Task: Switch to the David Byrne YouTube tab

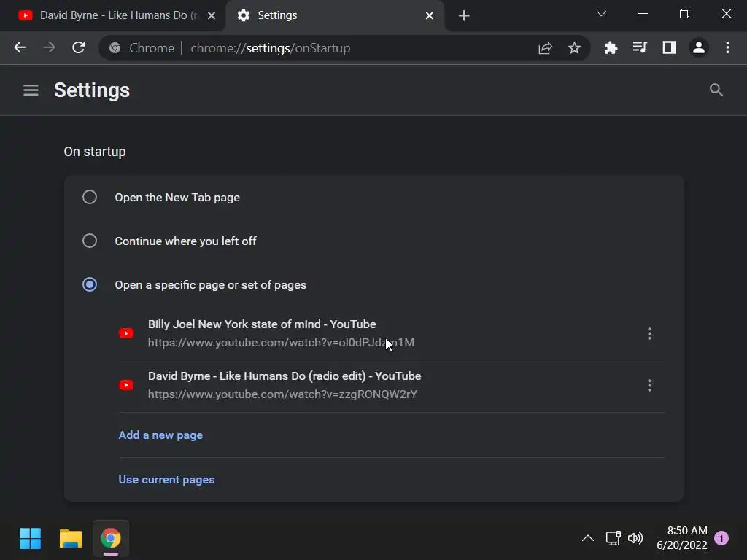Action: pyautogui.click(x=113, y=16)
